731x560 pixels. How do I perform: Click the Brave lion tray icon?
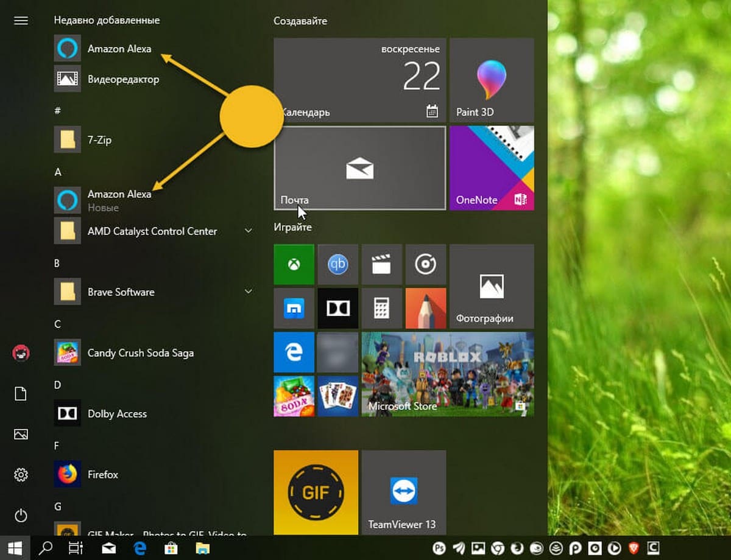[634, 548]
